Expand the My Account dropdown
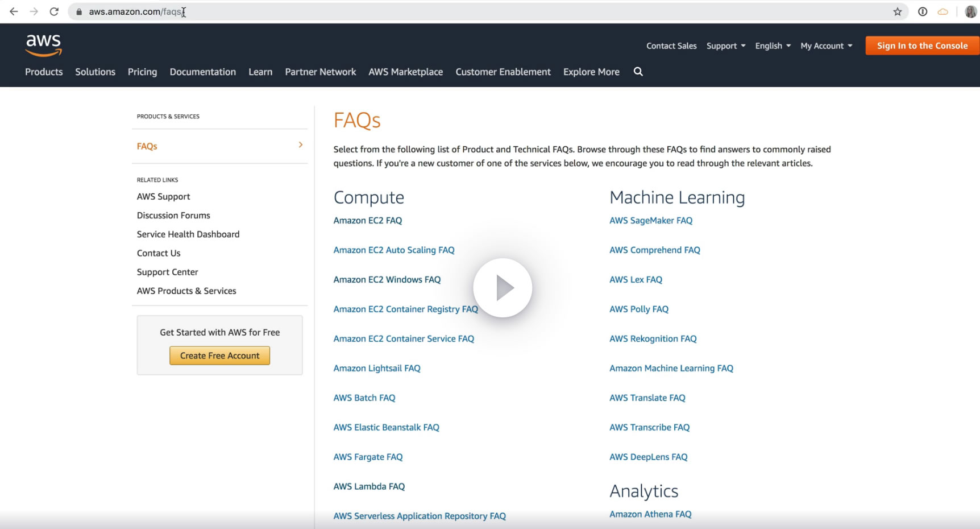The image size is (980, 529). 827,46
